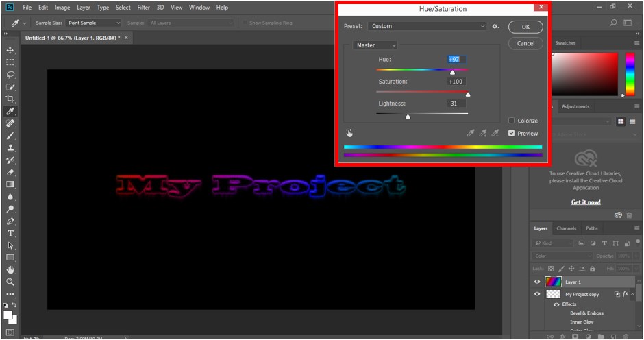Image resolution: width=644 pixels, height=340 pixels.
Task: Select the Horizontal Type tool
Action: point(10,234)
